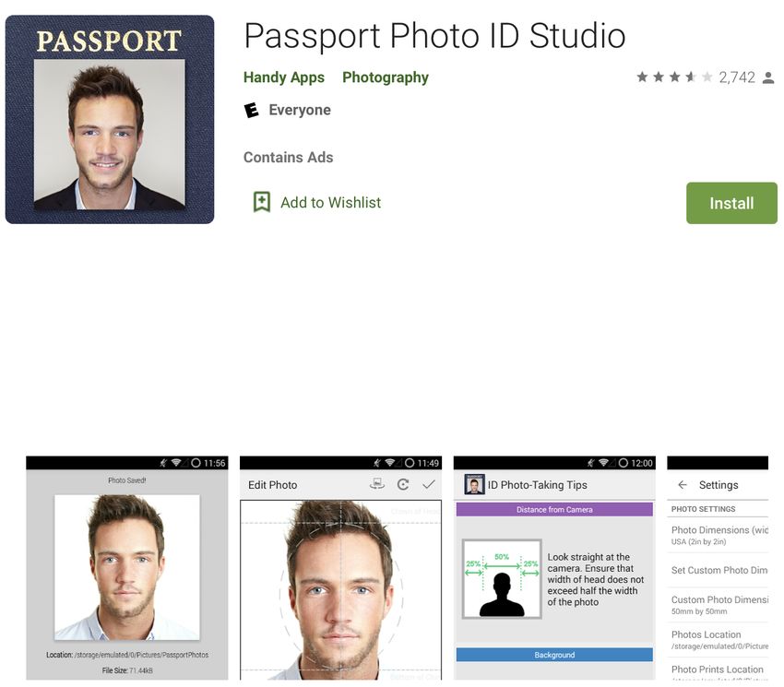Click the wishlist bookmark icon
This screenshot has height=687, width=784.
pyautogui.click(x=262, y=202)
